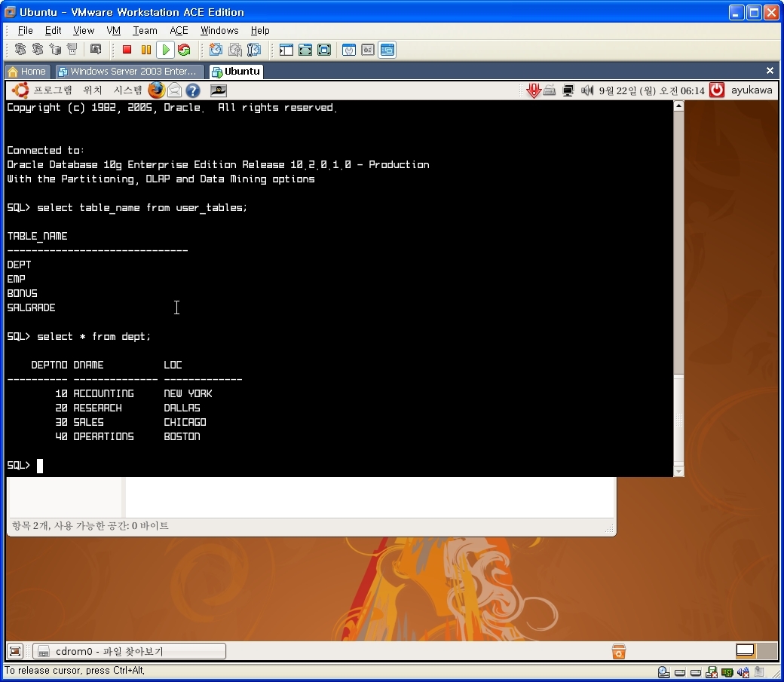784x682 pixels.
Task: Click the date and time clock applet
Action: [x=651, y=90]
